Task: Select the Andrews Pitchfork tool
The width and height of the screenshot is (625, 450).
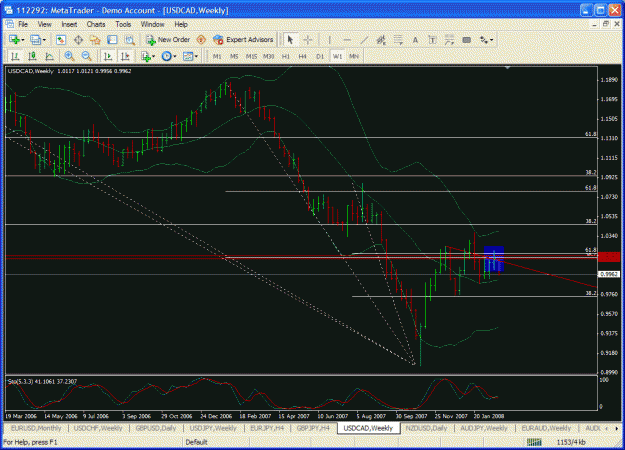Action: coord(449,40)
